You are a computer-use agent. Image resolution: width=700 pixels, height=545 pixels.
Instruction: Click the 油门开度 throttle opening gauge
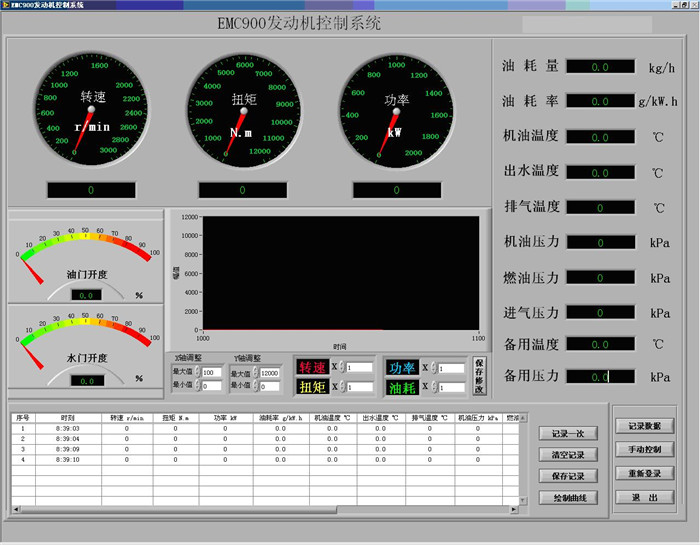pos(86,257)
